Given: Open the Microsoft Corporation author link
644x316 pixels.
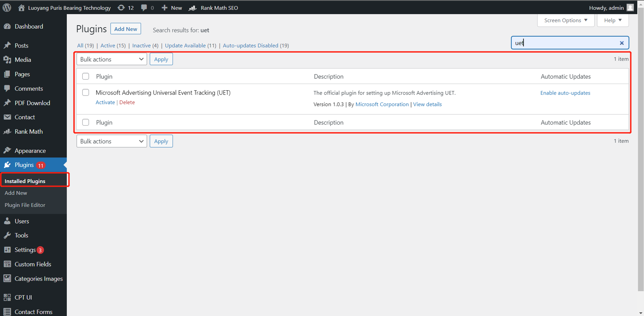Looking at the screenshot, I should click(382, 104).
